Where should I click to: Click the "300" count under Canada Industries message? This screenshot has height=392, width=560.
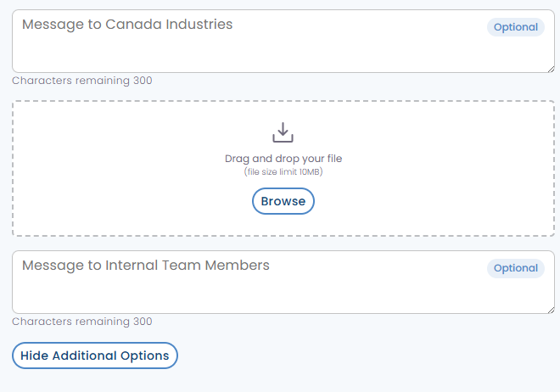click(x=143, y=81)
